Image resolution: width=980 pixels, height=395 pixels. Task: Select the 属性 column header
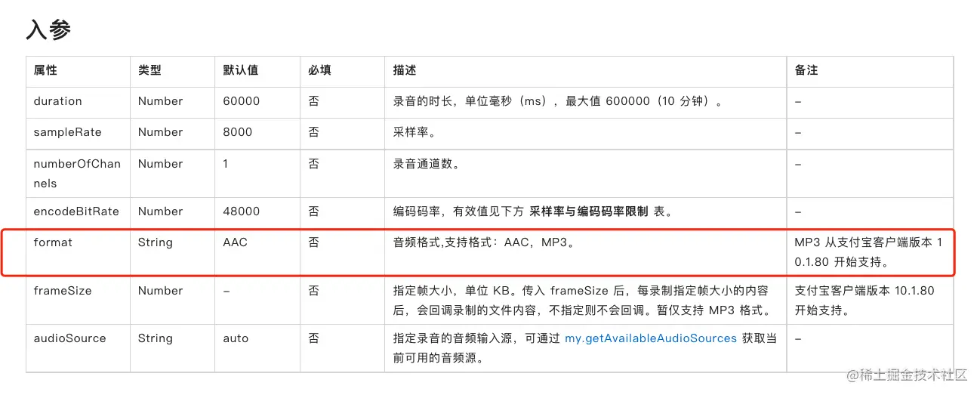tap(45, 70)
